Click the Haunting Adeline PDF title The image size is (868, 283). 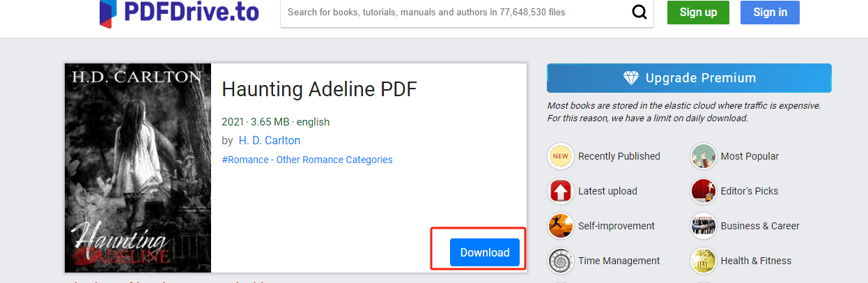click(319, 90)
